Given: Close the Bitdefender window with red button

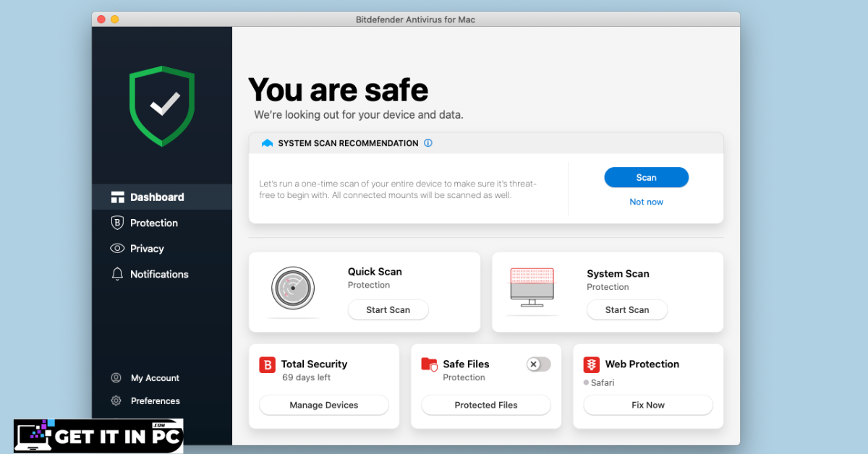Looking at the screenshot, I should [x=101, y=19].
